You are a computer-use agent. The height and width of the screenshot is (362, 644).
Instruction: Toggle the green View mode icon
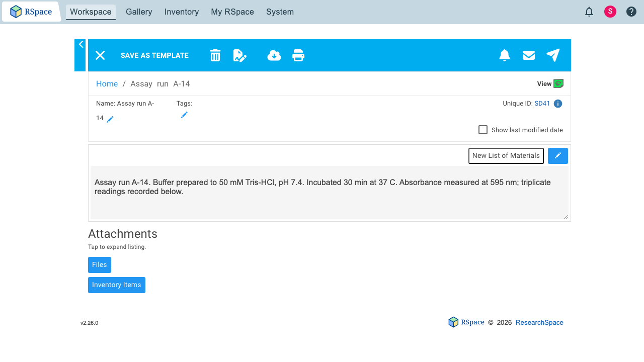tap(558, 83)
